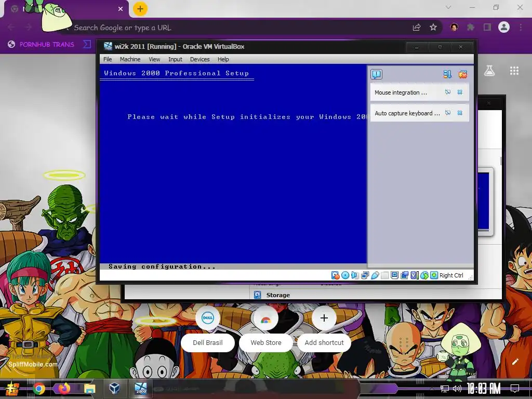Click the taskbar clock showing 10:03 AM

click(484, 389)
